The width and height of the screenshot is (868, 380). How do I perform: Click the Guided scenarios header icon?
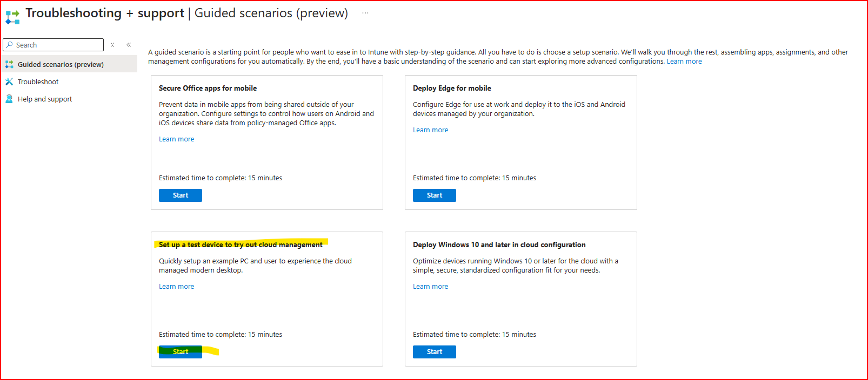(12, 17)
